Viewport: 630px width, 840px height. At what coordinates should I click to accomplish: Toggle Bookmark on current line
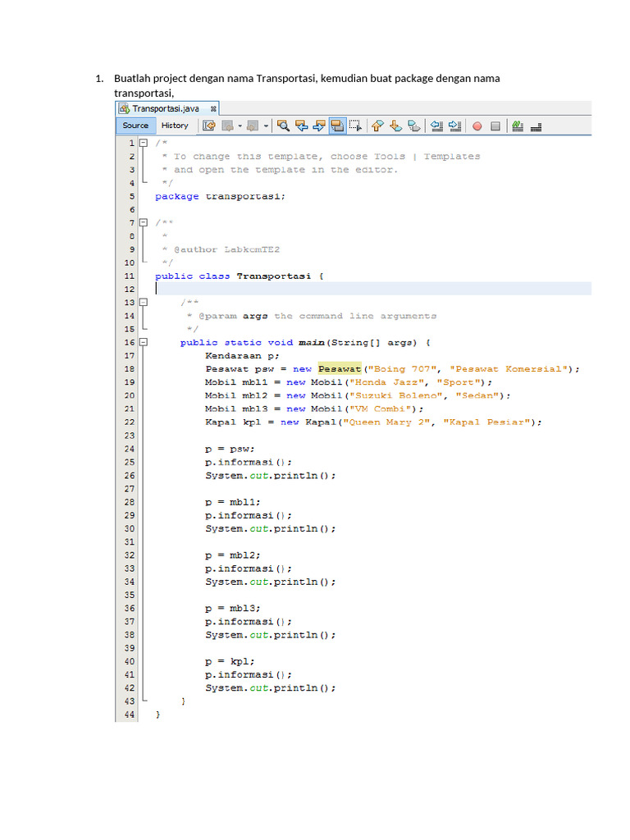tap(414, 126)
